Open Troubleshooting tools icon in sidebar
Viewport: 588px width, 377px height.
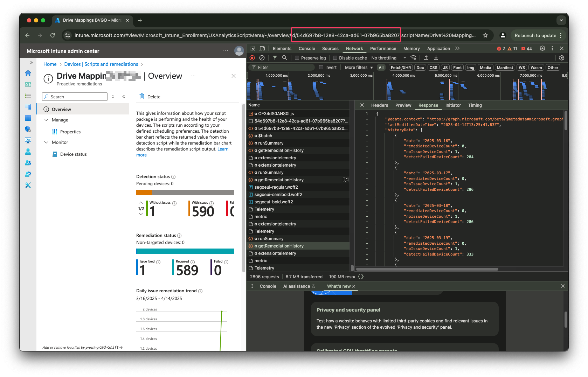[x=28, y=185]
